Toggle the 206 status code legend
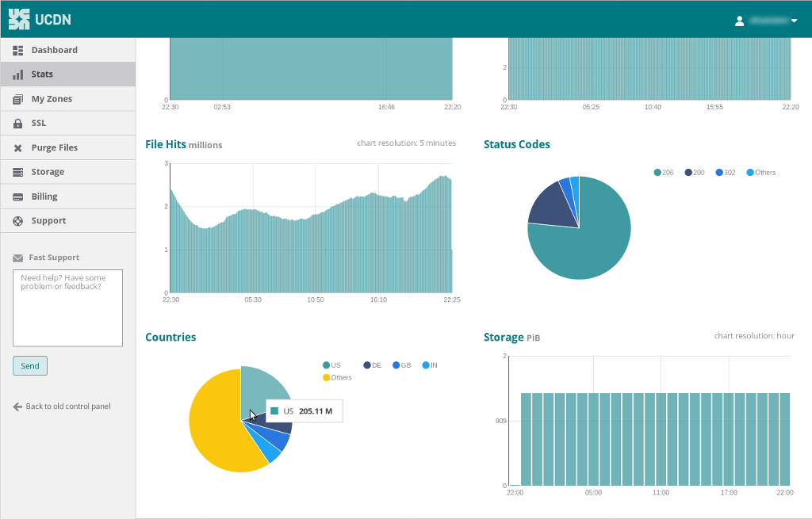Image resolution: width=812 pixels, height=519 pixels. [664, 173]
